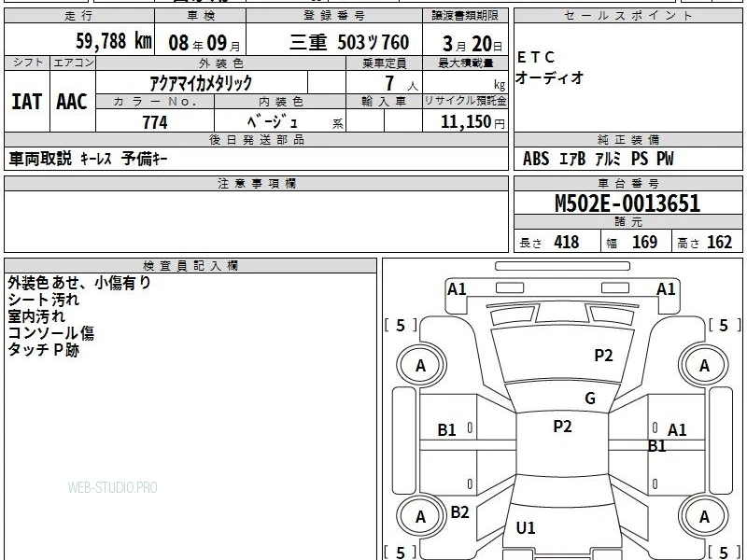Screen dimensions: 747x560
Task: Click chassis number M502E-0013651
Action: click(x=627, y=203)
